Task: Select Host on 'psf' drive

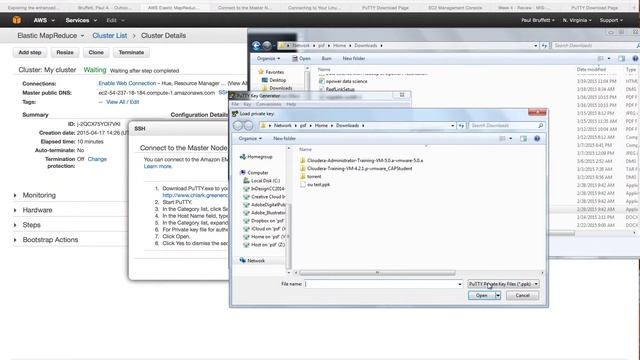Action: (264, 245)
